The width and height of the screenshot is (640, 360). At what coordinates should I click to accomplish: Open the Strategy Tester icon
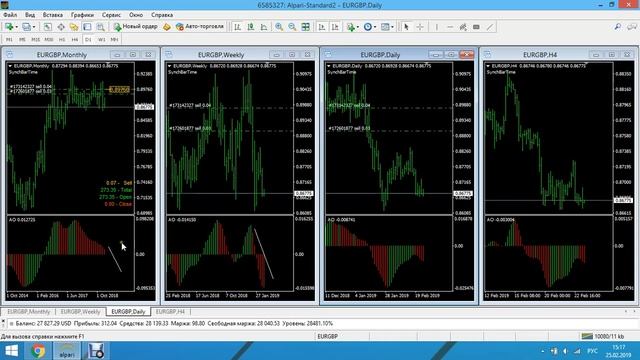tap(100, 27)
